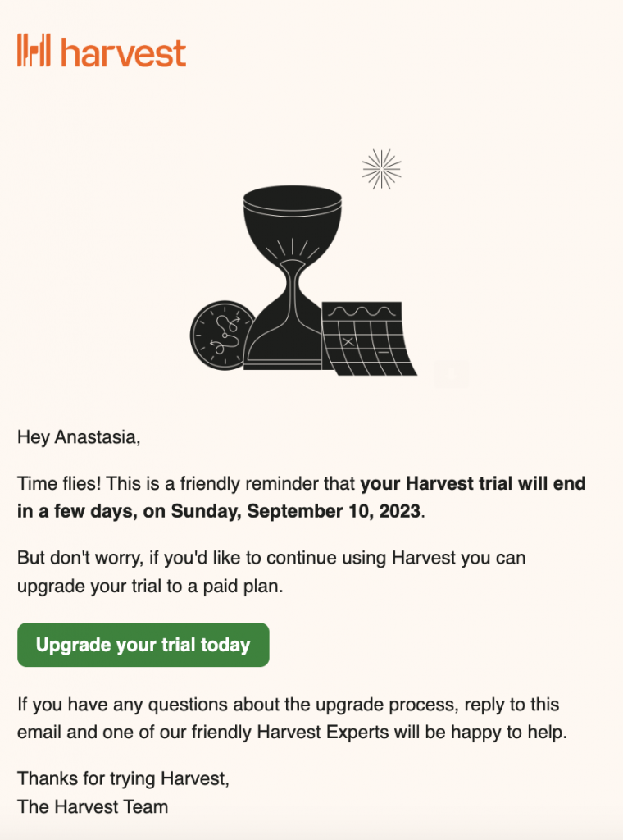623x840 pixels.
Task: Click the orange Harvest bar-chart logo icon
Action: click(34, 50)
